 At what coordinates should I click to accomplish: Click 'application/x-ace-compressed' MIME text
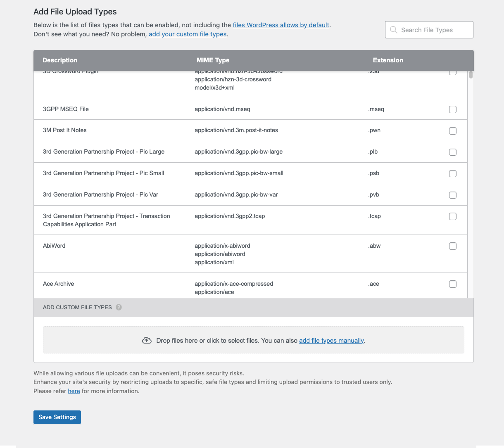point(234,284)
